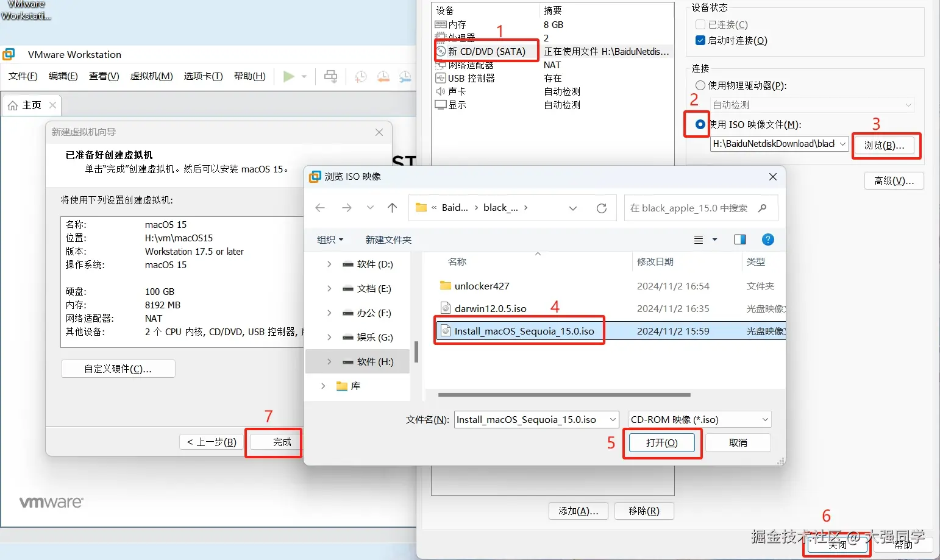
Task: Open the 自动检测 physical drive dropdown
Action: 813,105
